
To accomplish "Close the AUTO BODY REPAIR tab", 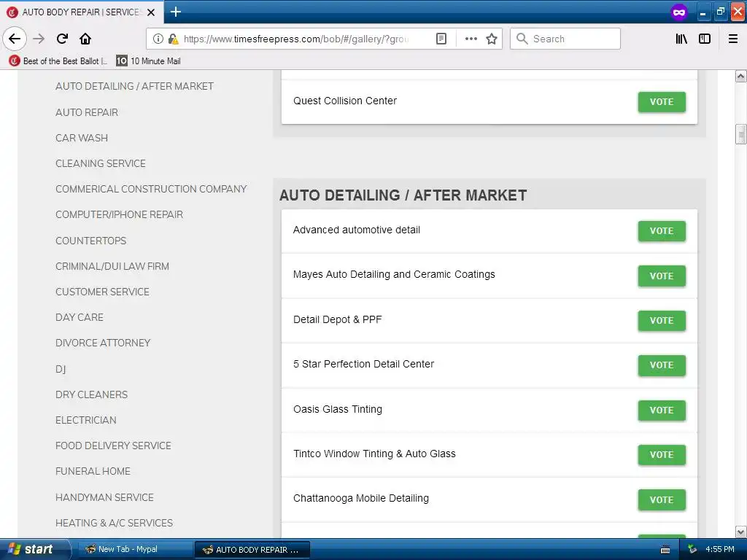I will tap(151, 12).
